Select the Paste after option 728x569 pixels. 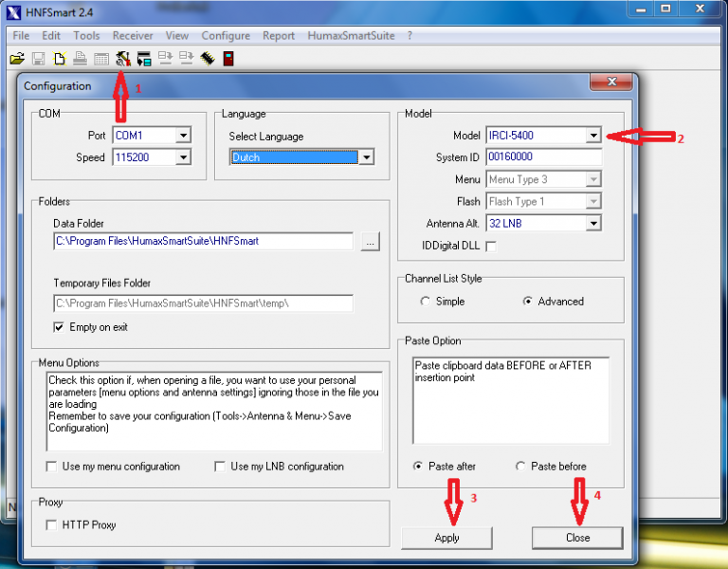(x=418, y=466)
